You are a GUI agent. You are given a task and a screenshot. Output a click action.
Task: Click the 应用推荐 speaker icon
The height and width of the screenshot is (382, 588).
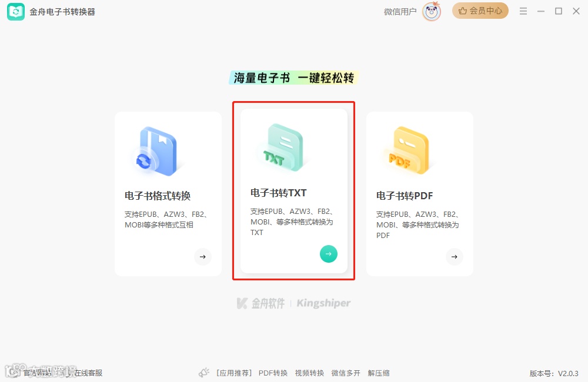point(204,373)
